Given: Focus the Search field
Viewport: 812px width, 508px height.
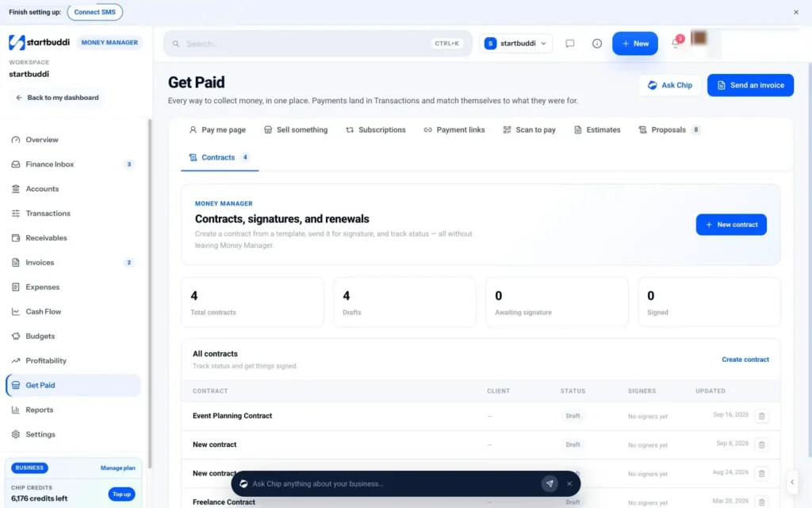Looking at the screenshot, I should click(x=317, y=44).
